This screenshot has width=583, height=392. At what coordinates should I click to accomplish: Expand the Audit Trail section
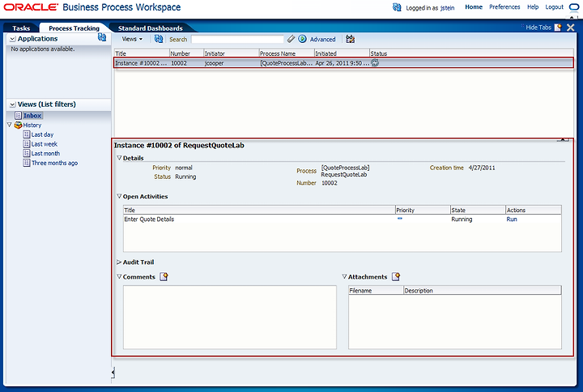pos(119,262)
